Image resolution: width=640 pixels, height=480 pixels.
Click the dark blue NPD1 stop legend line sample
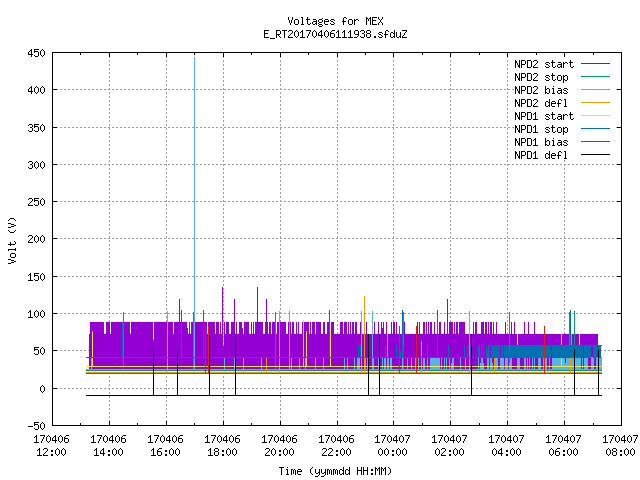coord(595,129)
